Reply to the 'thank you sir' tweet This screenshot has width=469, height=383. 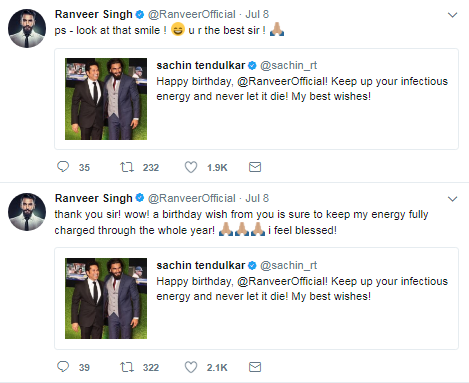click(x=63, y=367)
